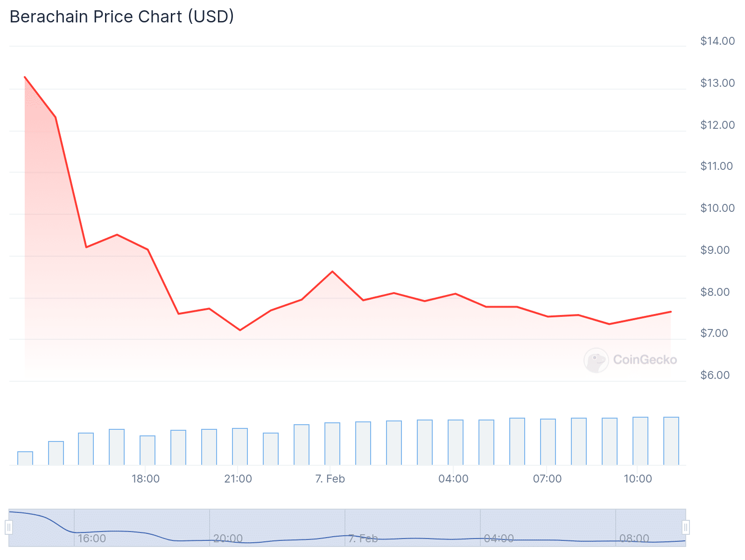This screenshot has width=745, height=560.
Task: Select the last volume bar on the right
Action: [x=671, y=441]
